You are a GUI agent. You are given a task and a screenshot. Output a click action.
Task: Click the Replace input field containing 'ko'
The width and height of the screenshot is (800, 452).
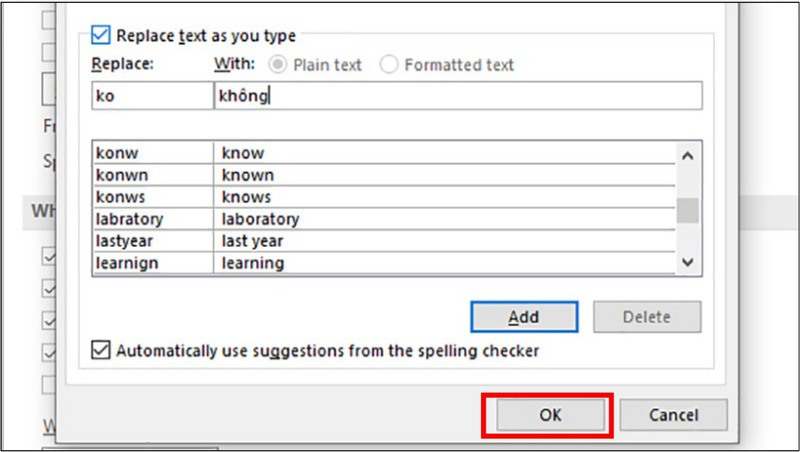click(150, 96)
